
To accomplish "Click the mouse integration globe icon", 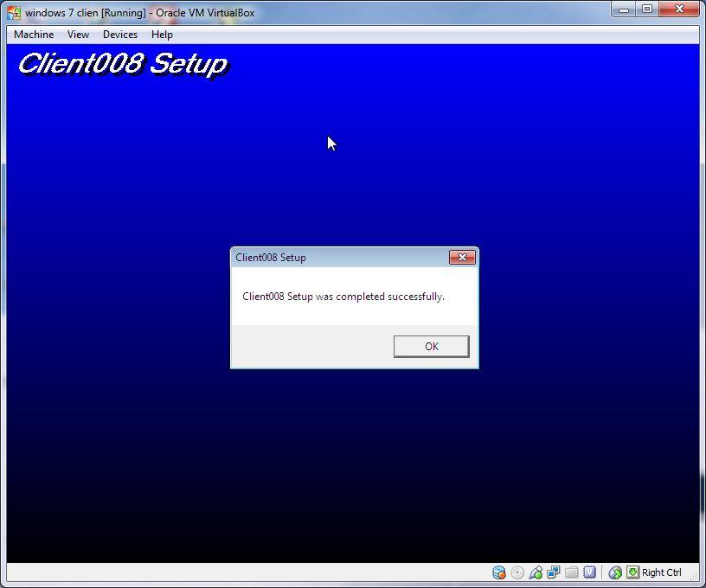I will pos(615,572).
